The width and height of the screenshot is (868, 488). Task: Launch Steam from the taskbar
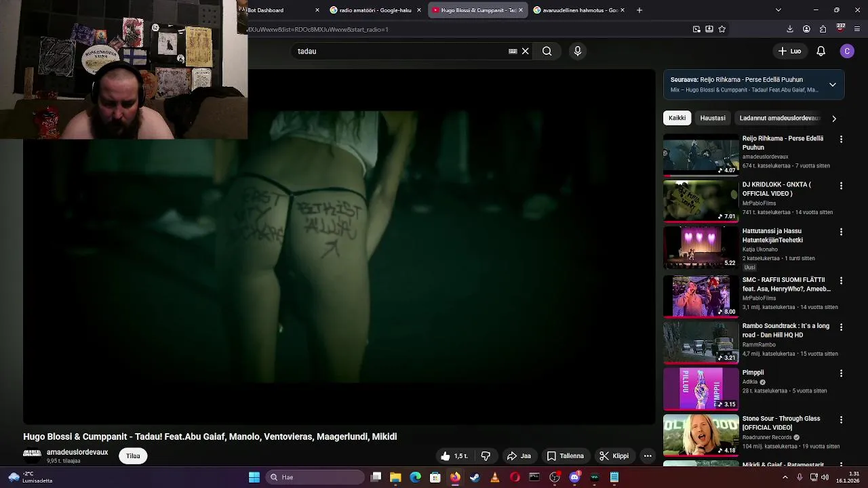click(475, 477)
